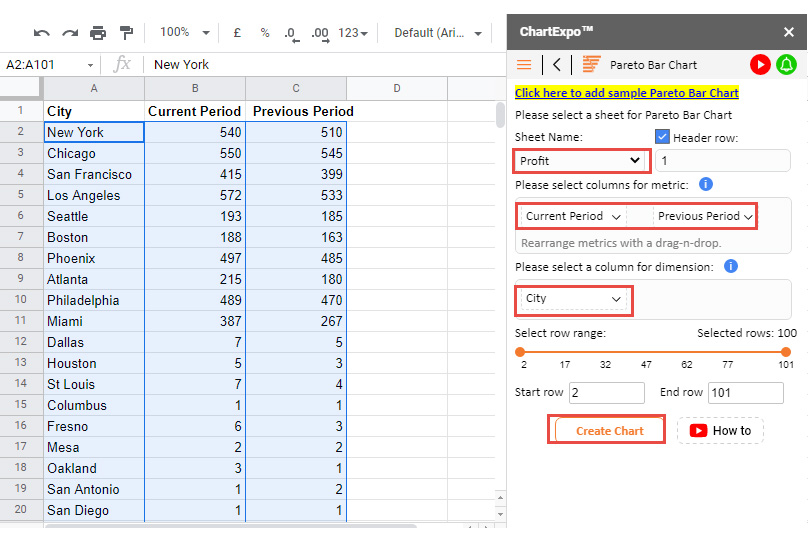Viewport: 808px width, 542px height.
Task: Toggle the Header row checkbox
Action: coord(662,137)
